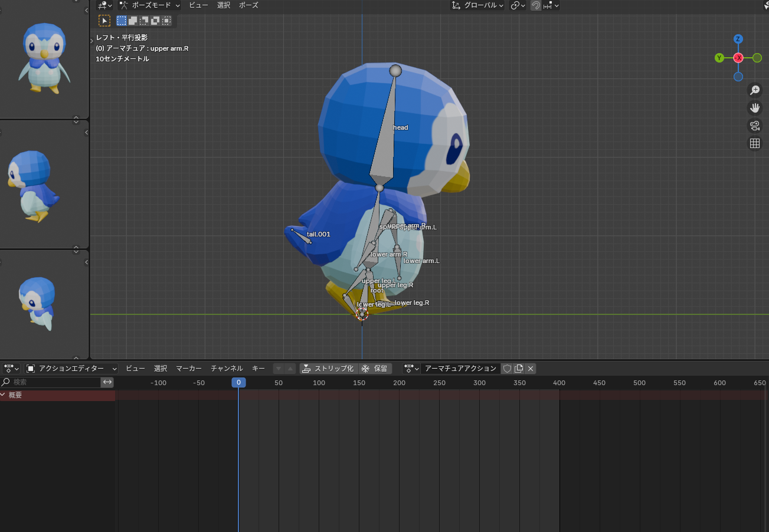Viewport: 769px width, 532px height.
Task: Click the timeline search field
Action: coord(54,382)
